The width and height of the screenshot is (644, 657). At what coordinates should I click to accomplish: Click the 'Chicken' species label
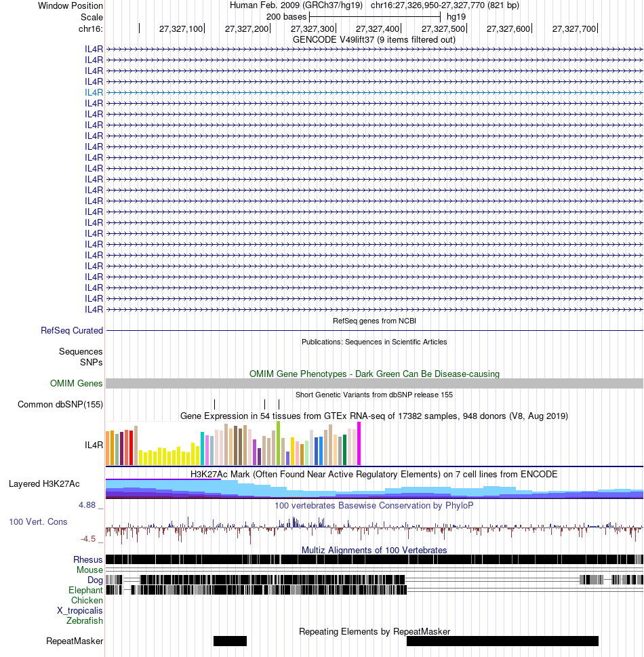[87, 601]
